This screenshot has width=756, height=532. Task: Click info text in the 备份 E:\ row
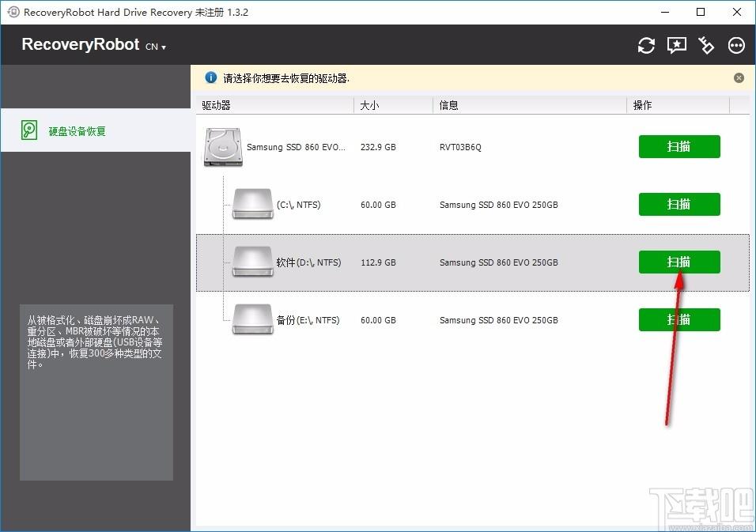point(498,320)
